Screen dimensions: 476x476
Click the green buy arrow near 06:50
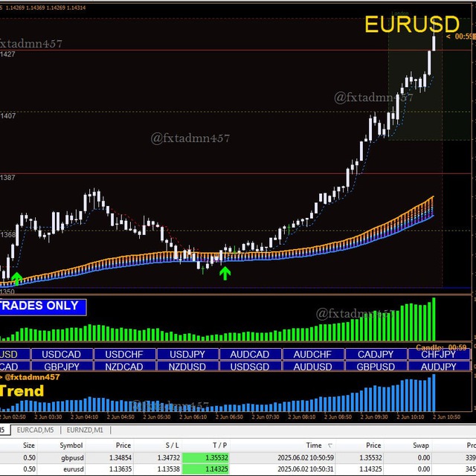(x=225, y=273)
